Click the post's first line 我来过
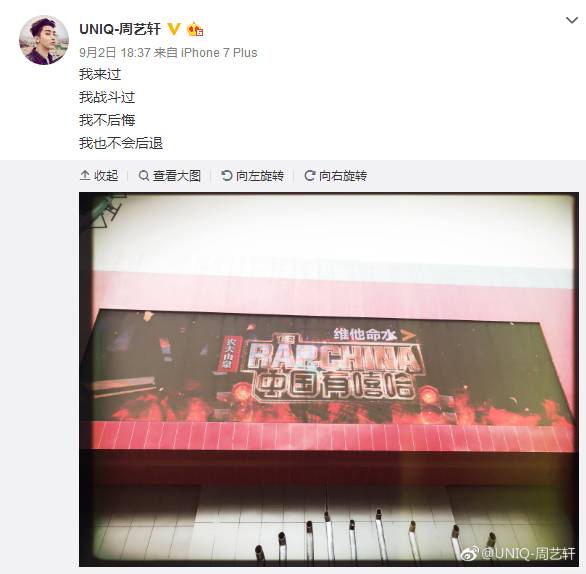 100,74
